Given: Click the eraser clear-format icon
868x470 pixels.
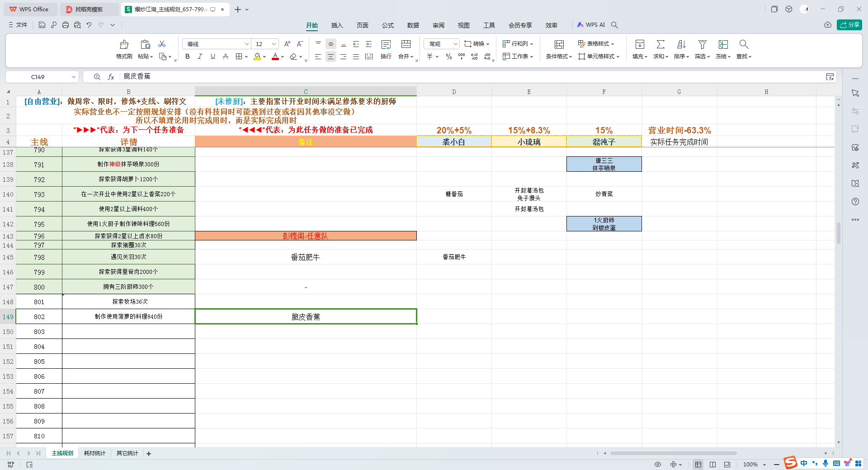Looking at the screenshot, I should (x=293, y=56).
